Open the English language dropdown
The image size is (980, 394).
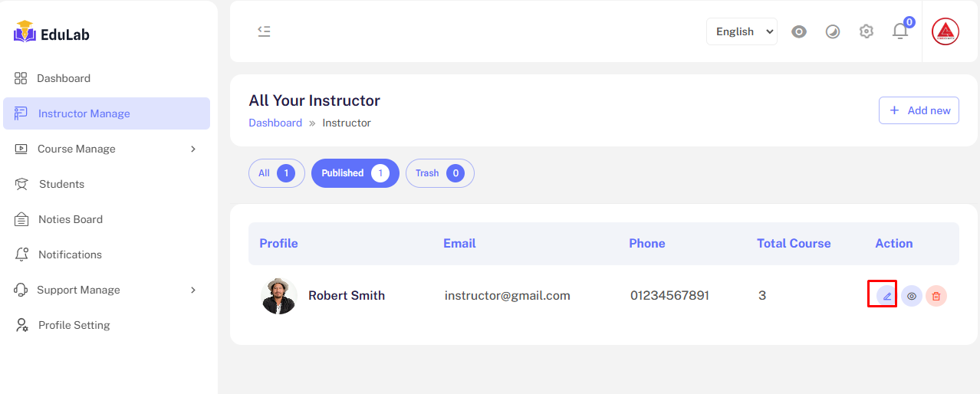coord(742,31)
